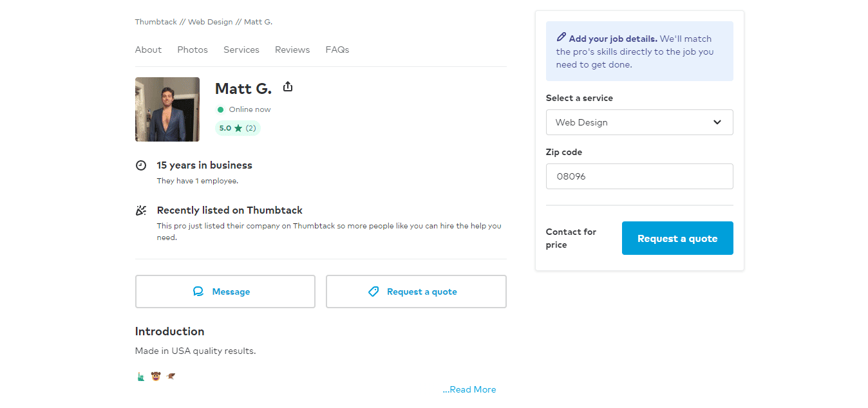This screenshot has width=868, height=408.
Task: Switch to the Photos tab
Action: tap(193, 50)
